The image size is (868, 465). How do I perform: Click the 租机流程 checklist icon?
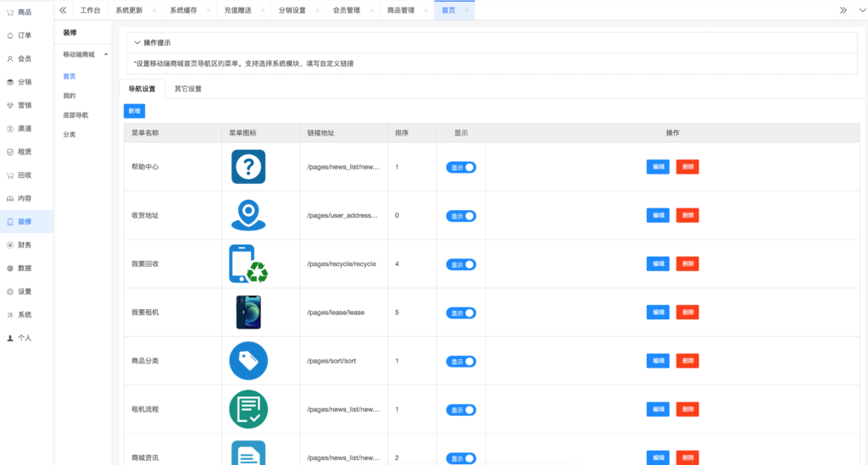click(248, 410)
